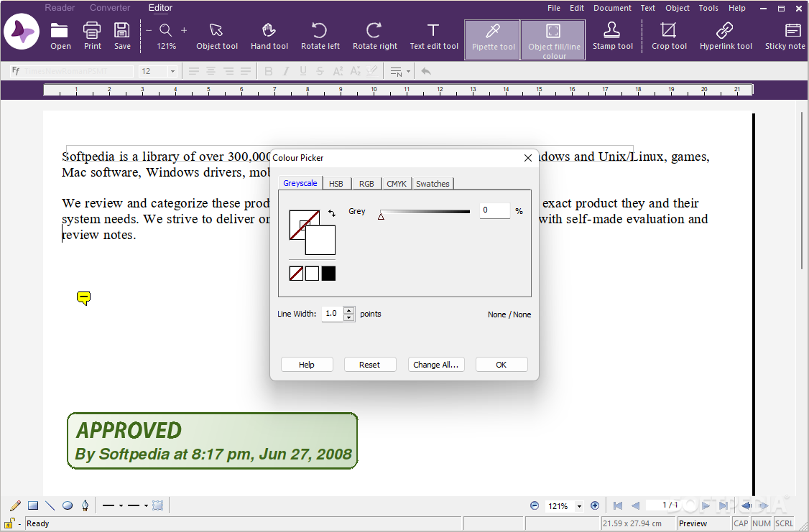Viewport: 809px width, 532px height.
Task: Open the File menu
Action: (x=554, y=8)
